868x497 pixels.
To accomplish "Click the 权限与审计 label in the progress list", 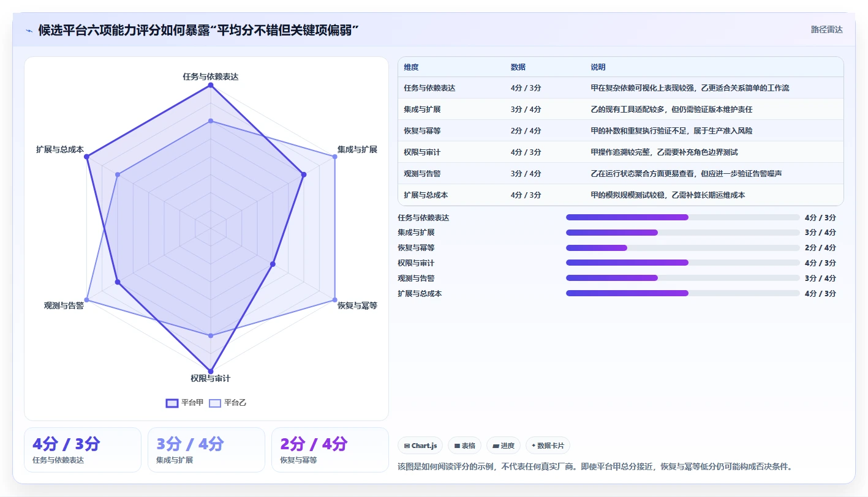I will (x=416, y=263).
